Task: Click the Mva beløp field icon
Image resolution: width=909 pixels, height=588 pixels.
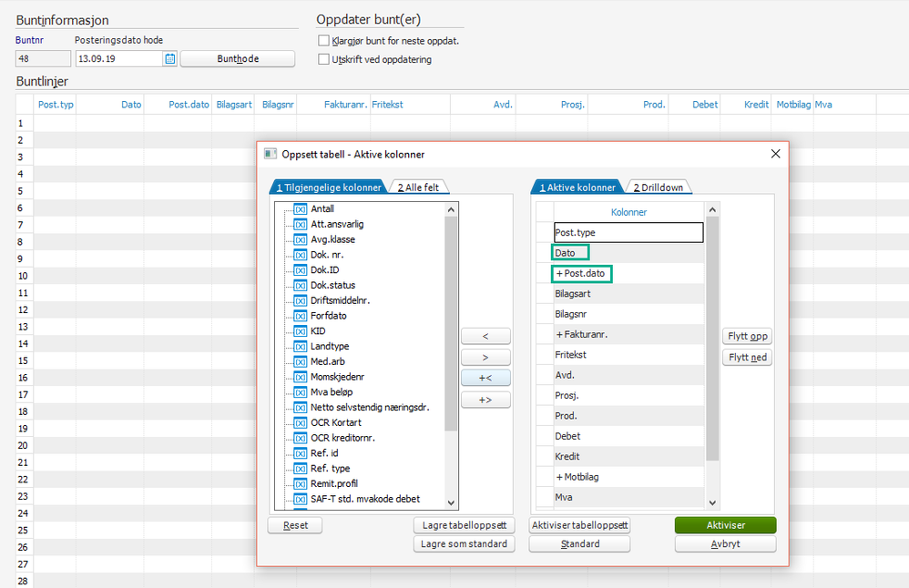Action: (301, 392)
